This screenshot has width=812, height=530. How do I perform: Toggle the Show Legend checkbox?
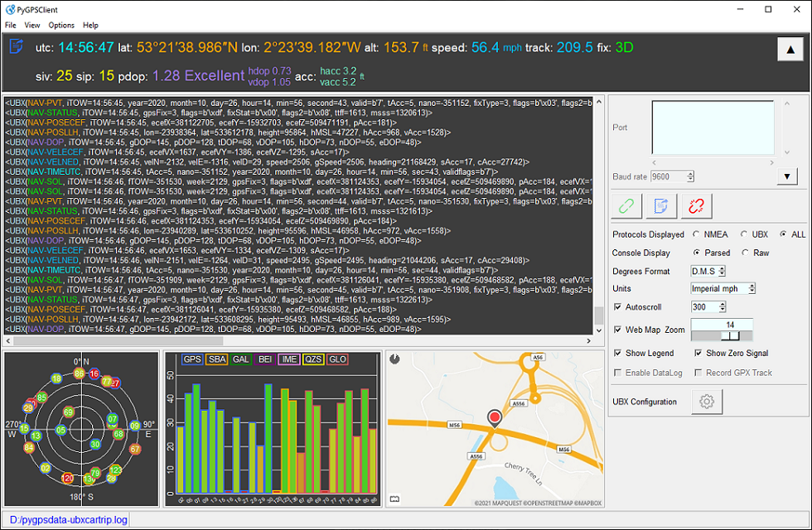pos(617,353)
